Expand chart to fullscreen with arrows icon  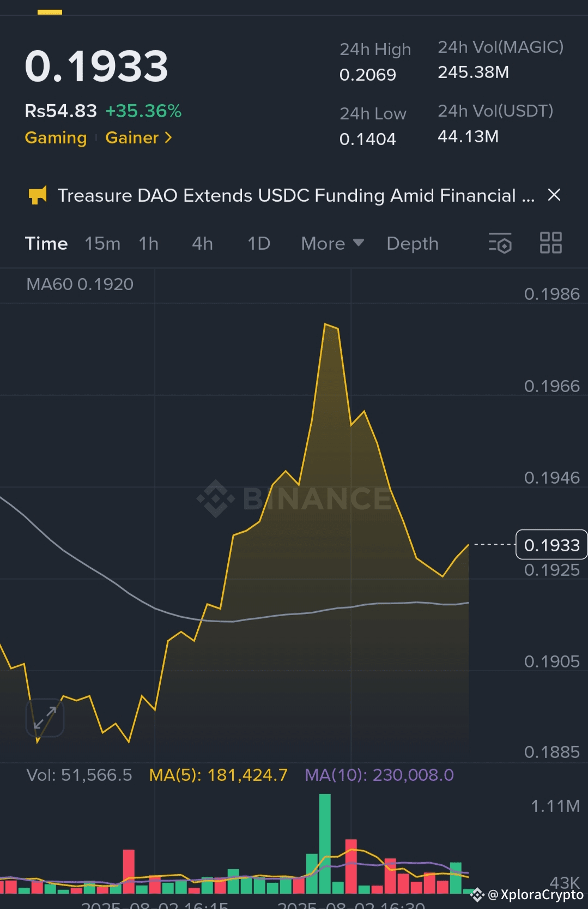click(45, 718)
